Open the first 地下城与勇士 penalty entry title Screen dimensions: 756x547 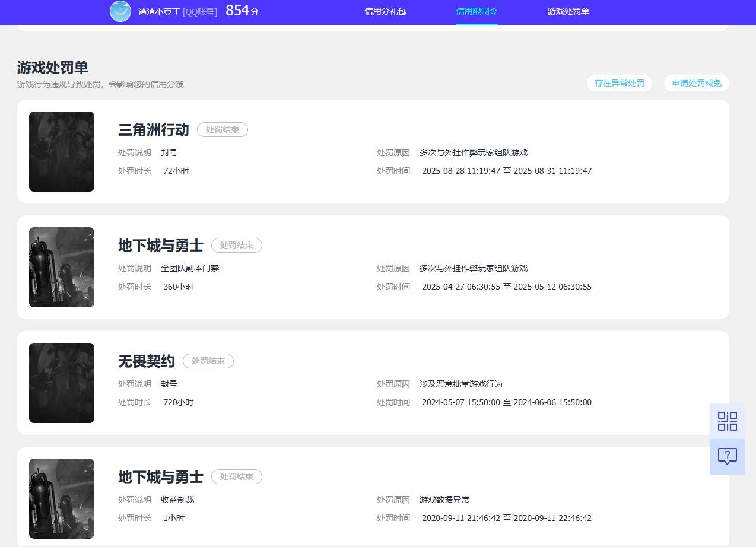[160, 245]
